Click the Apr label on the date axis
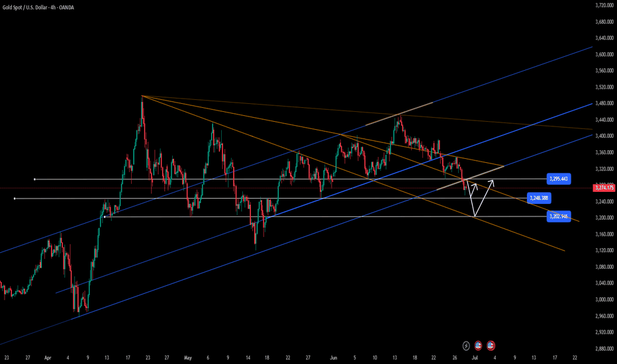The image size is (617, 364). (x=48, y=357)
